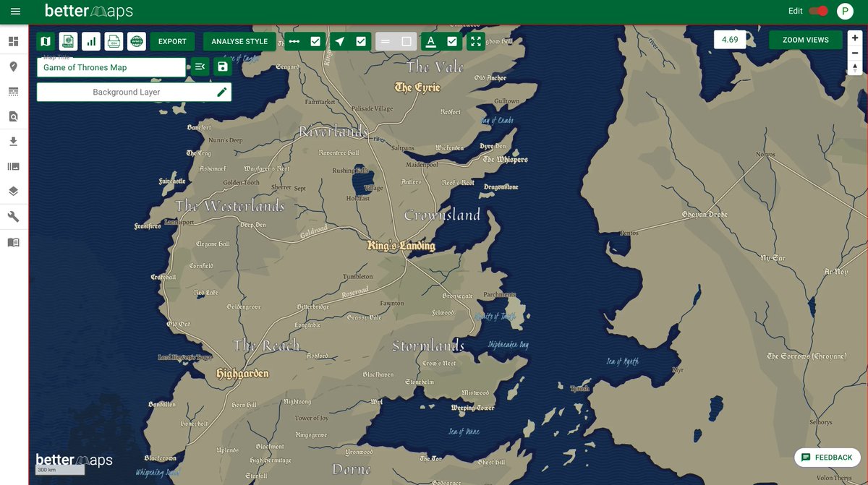Click The Eyrie map label

417,87
